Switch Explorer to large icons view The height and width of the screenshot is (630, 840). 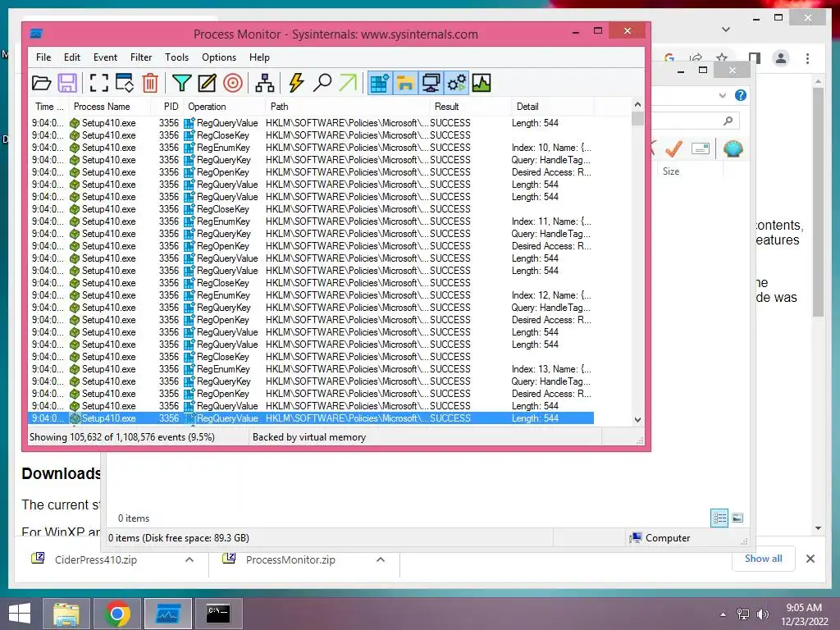tap(737, 518)
